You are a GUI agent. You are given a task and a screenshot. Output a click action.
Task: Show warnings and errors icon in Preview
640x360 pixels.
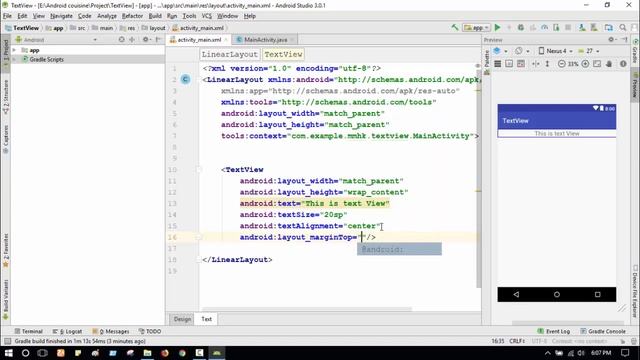[x=623, y=64]
